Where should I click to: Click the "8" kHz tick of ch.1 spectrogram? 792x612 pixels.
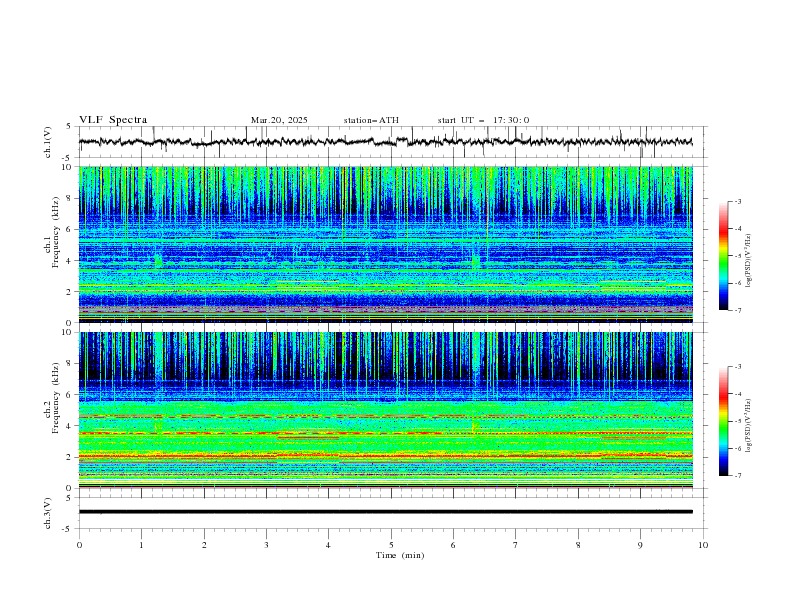pyautogui.click(x=71, y=198)
